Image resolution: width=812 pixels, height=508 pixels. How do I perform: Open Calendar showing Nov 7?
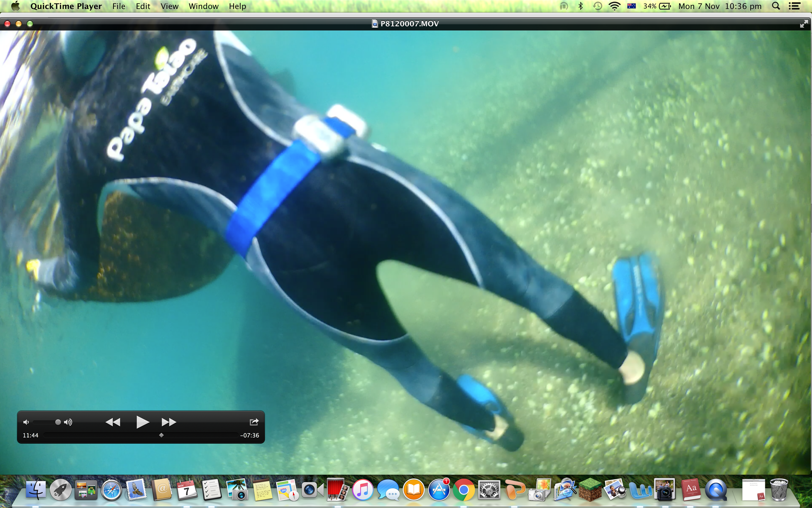[187, 489]
